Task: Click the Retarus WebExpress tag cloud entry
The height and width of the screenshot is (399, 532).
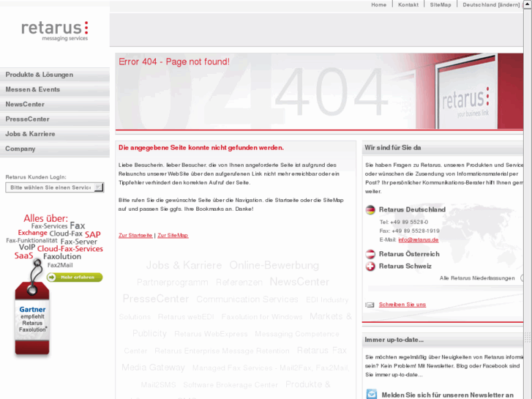Action: (x=211, y=334)
